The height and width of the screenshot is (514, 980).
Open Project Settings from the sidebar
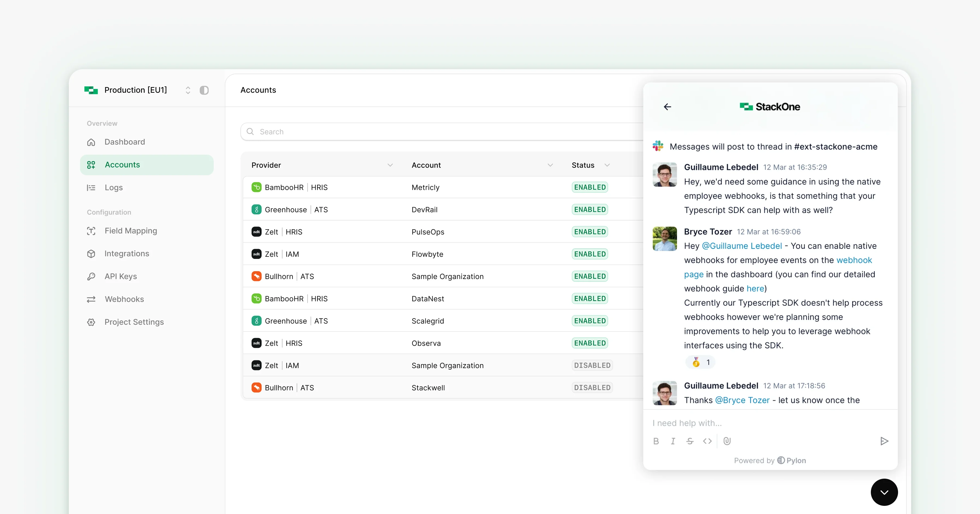click(x=134, y=322)
